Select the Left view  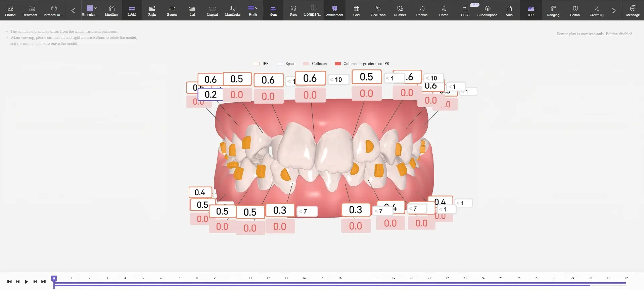tap(192, 10)
